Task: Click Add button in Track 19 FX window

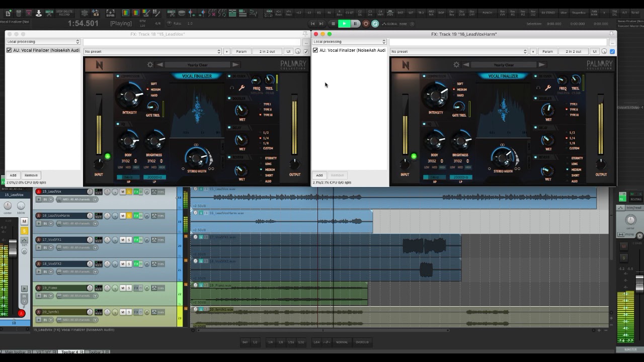Action: click(x=319, y=175)
